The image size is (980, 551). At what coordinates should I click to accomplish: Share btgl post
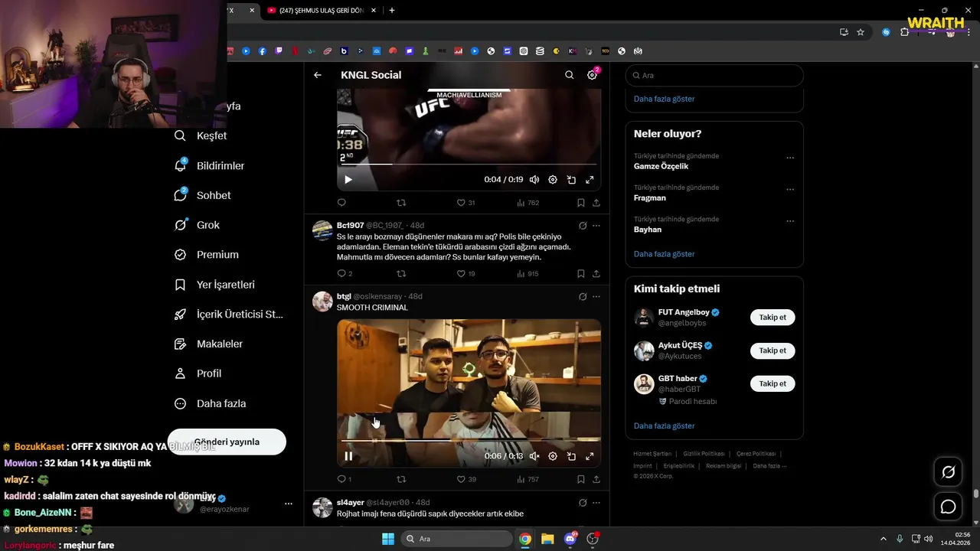[x=596, y=479]
